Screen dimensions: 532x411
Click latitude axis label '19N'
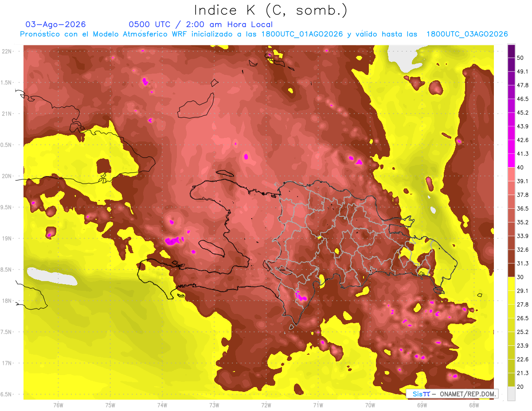pos(7,239)
